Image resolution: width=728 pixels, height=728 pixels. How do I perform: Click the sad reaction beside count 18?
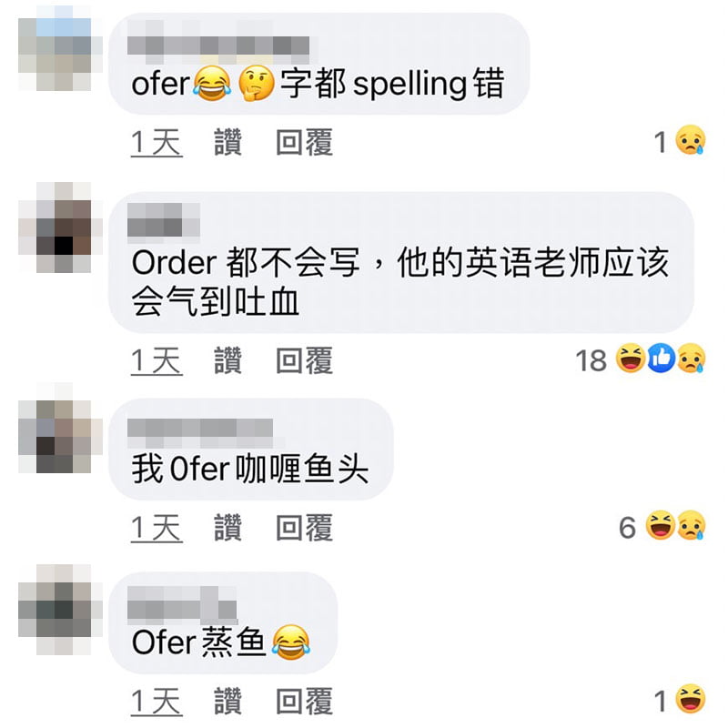pos(691,358)
